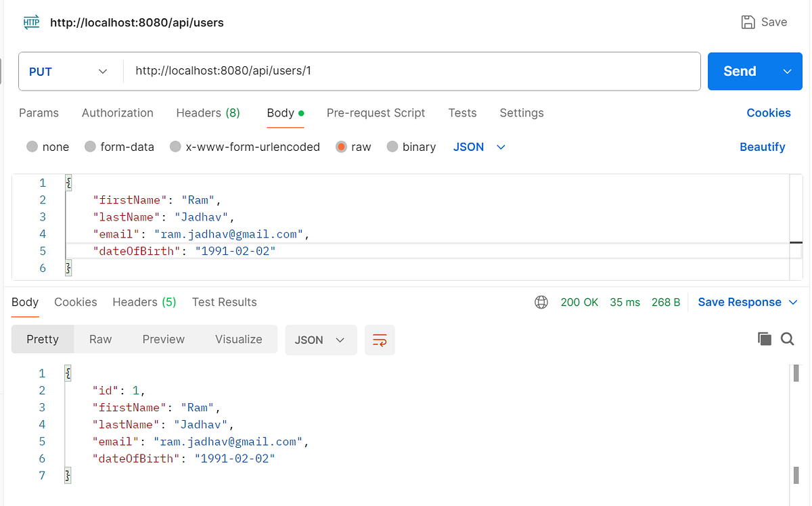Select the response Body tab

[x=25, y=302]
